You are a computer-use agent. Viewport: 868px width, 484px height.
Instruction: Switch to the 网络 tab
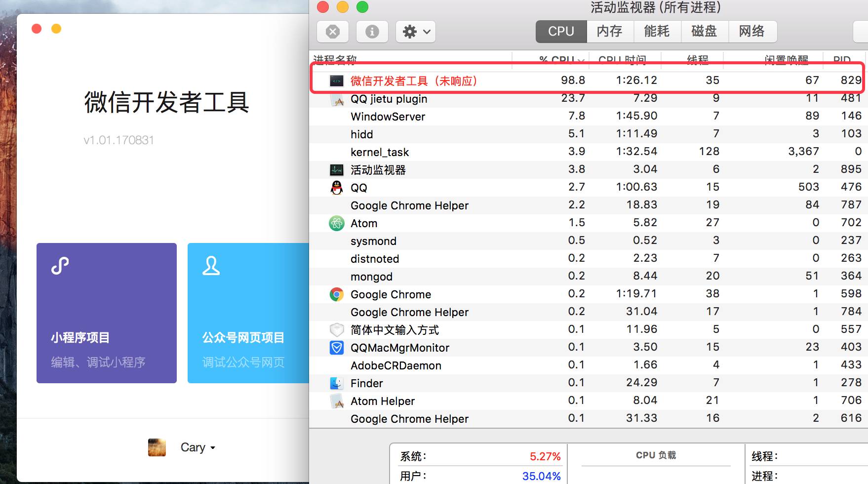point(751,32)
